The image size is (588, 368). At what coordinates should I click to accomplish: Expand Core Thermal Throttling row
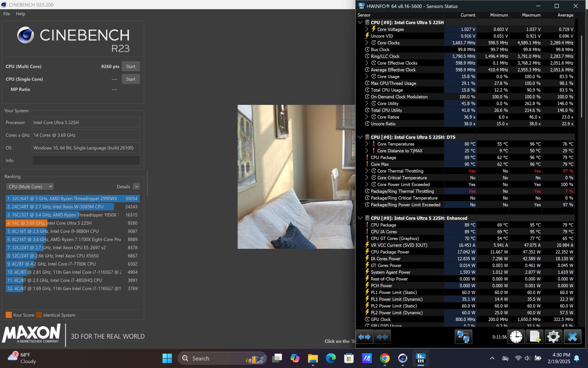(x=367, y=171)
